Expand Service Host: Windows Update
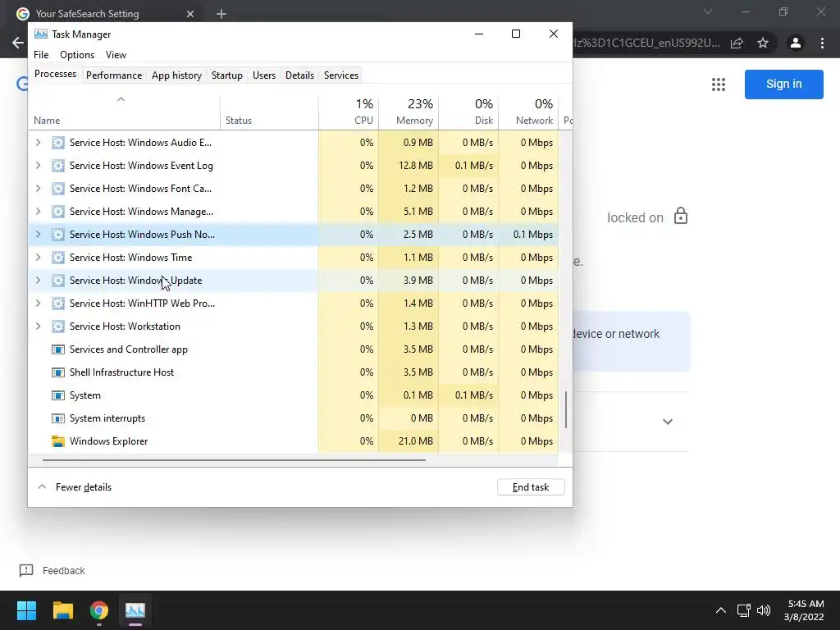Screen dimensions: 840x630 tap(38, 281)
